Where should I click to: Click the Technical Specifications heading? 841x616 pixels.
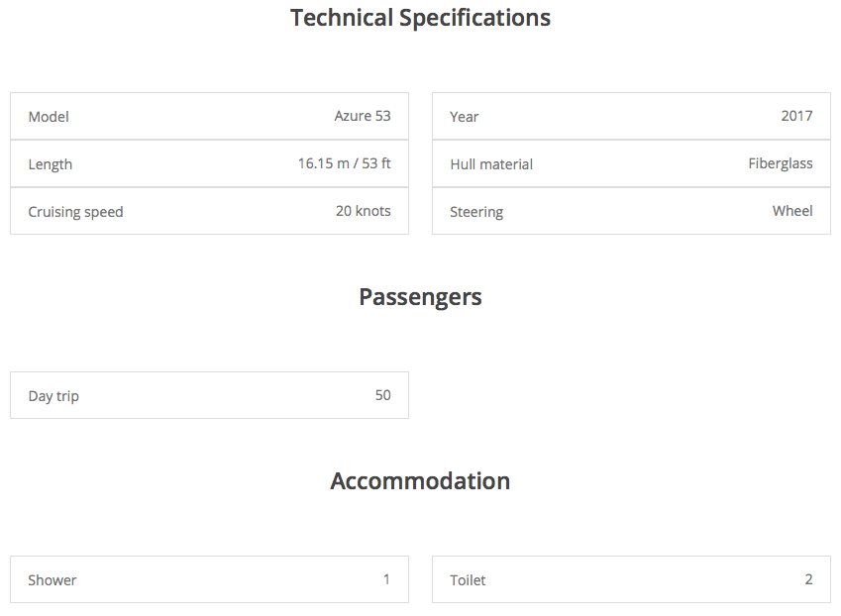point(420,18)
